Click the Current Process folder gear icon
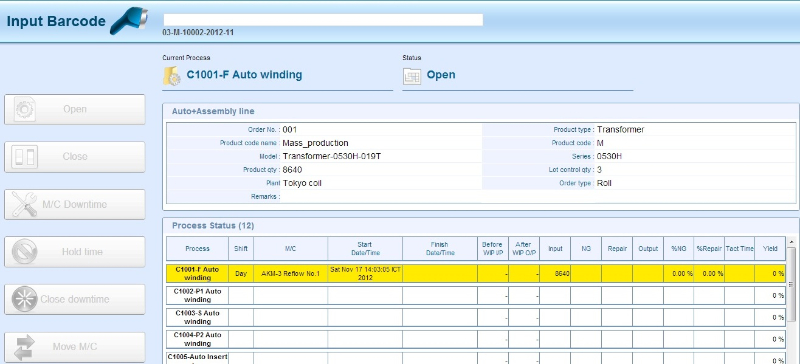The width and height of the screenshot is (800, 364). (x=172, y=76)
